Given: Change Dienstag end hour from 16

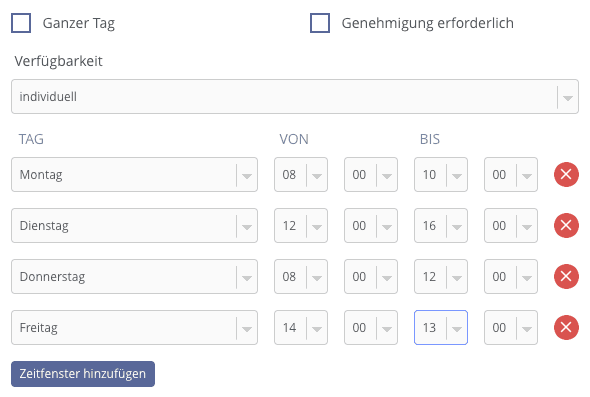Looking at the screenshot, I should click(x=441, y=225).
